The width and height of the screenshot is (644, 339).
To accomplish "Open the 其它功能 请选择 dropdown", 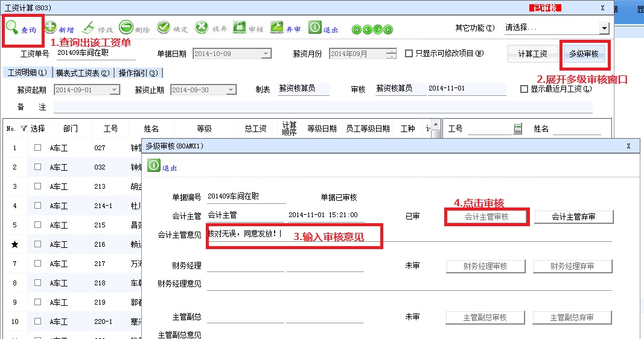I will point(604,28).
